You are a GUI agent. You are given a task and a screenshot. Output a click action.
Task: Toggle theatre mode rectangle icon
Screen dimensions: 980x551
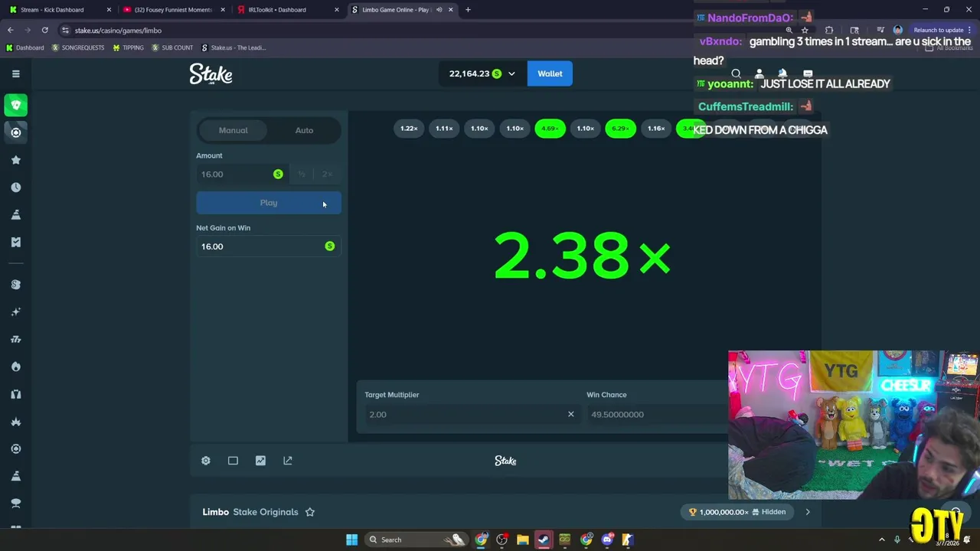coord(233,461)
